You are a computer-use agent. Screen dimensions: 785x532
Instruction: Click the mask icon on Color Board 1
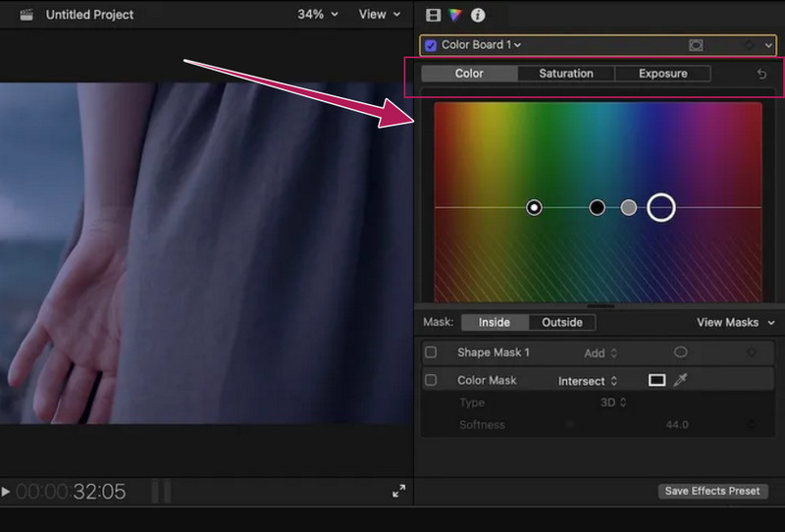pyautogui.click(x=696, y=45)
